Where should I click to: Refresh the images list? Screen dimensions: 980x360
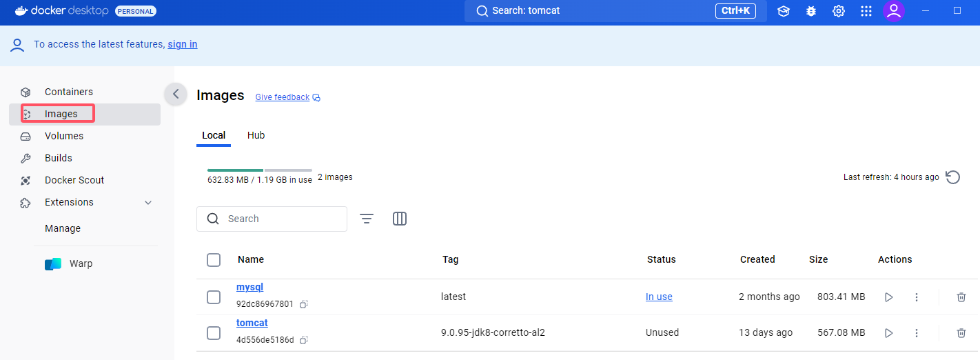[952, 177]
